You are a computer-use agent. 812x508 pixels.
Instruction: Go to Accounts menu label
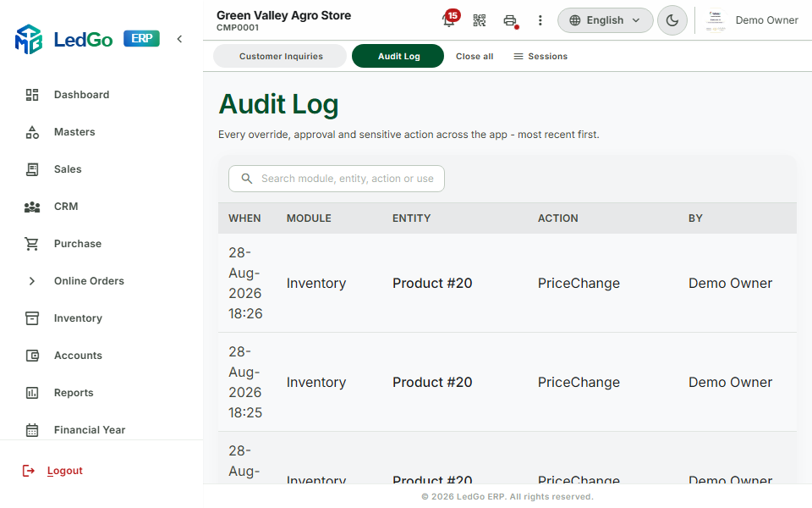coord(78,356)
